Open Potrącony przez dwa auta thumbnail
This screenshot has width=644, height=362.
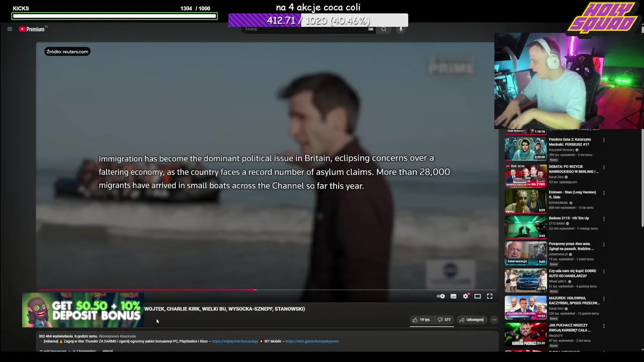526,253
